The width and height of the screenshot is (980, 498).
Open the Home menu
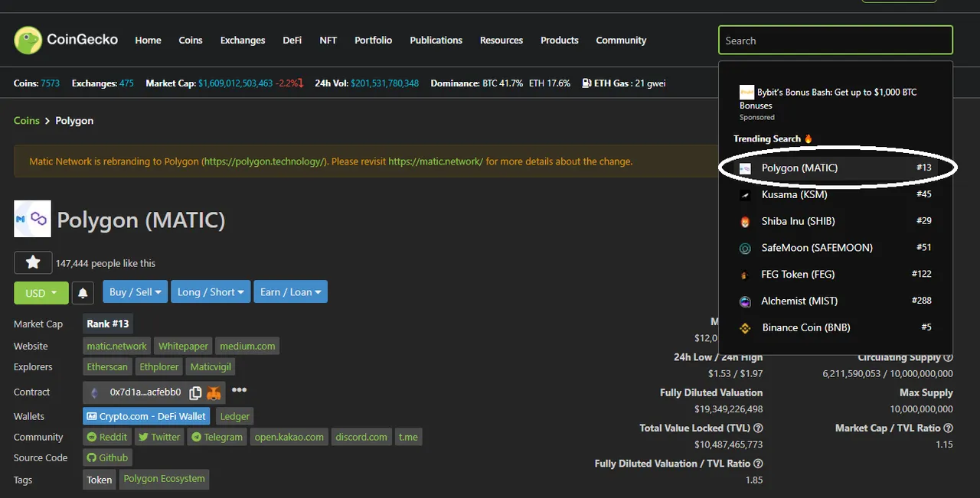pyautogui.click(x=148, y=40)
